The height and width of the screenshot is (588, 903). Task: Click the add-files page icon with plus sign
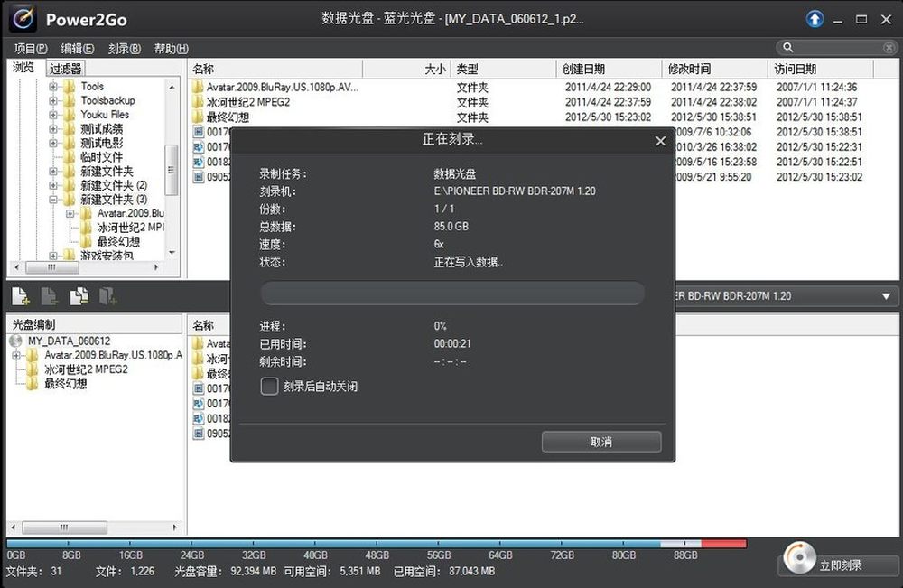coord(20,296)
